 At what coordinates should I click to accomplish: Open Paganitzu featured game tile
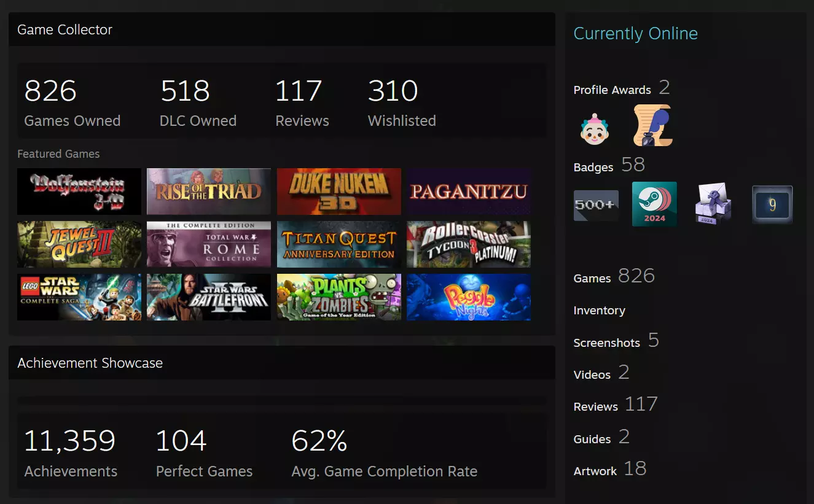click(x=469, y=192)
